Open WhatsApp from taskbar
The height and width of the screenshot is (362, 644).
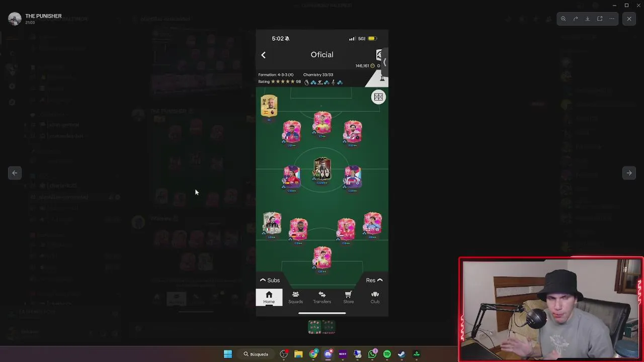tap(372, 354)
